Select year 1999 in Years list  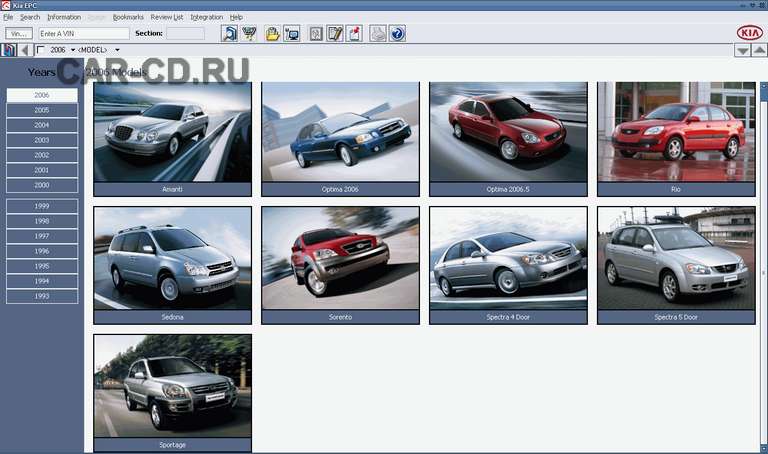tap(42, 206)
